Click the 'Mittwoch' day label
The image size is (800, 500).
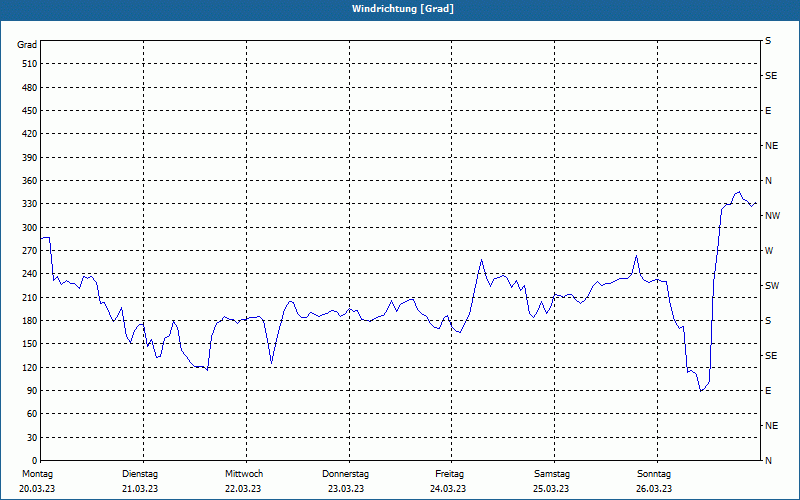click(x=244, y=474)
